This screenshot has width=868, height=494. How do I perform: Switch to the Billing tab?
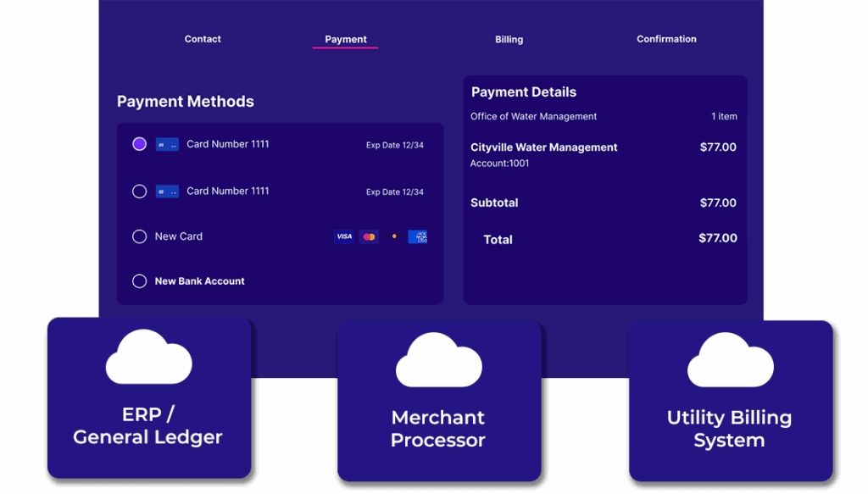(x=509, y=40)
